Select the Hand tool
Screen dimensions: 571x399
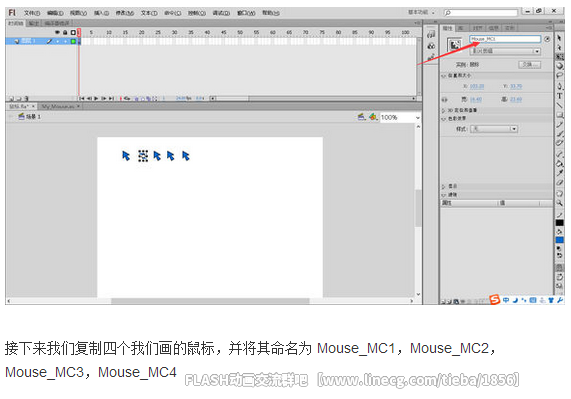click(559, 193)
